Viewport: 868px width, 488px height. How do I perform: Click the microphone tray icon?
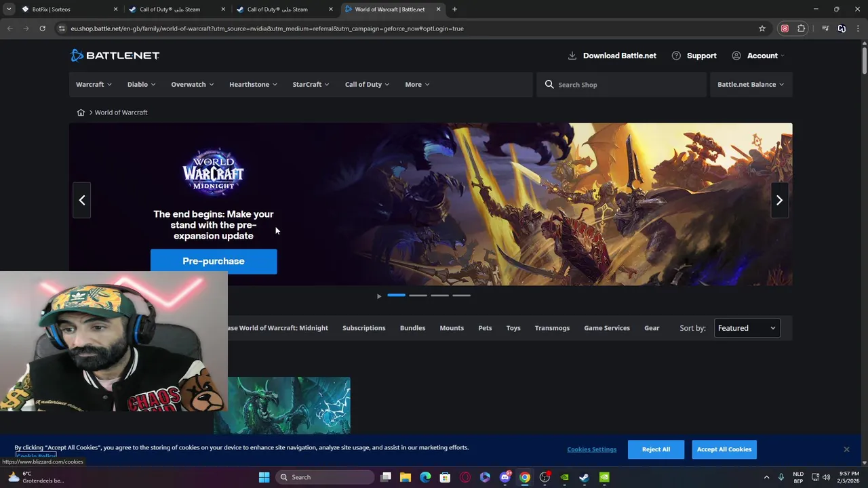[x=781, y=477]
